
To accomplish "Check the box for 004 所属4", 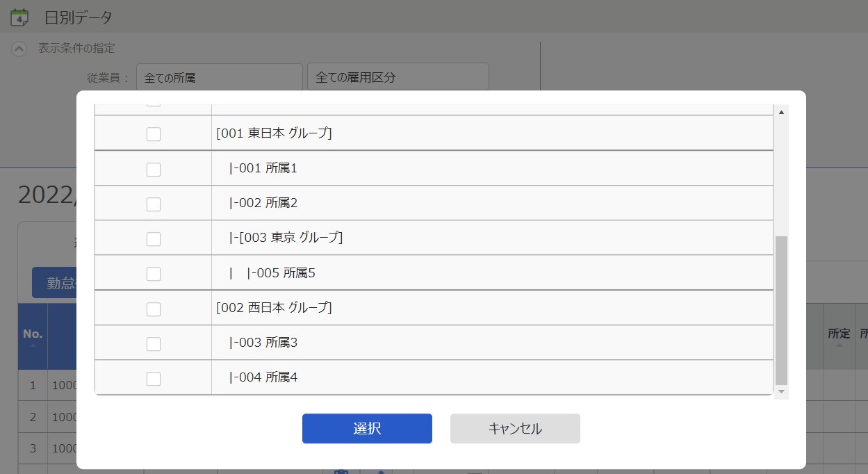I will pos(154,378).
